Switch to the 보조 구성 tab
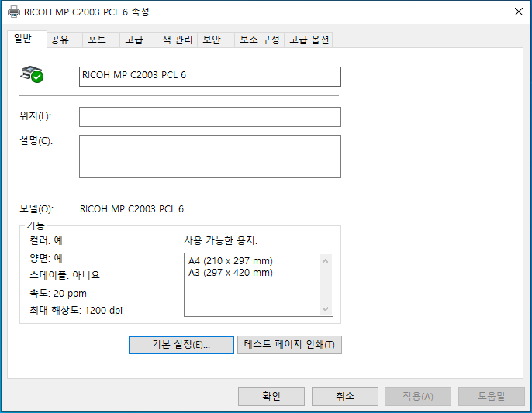532x413 pixels. point(260,40)
